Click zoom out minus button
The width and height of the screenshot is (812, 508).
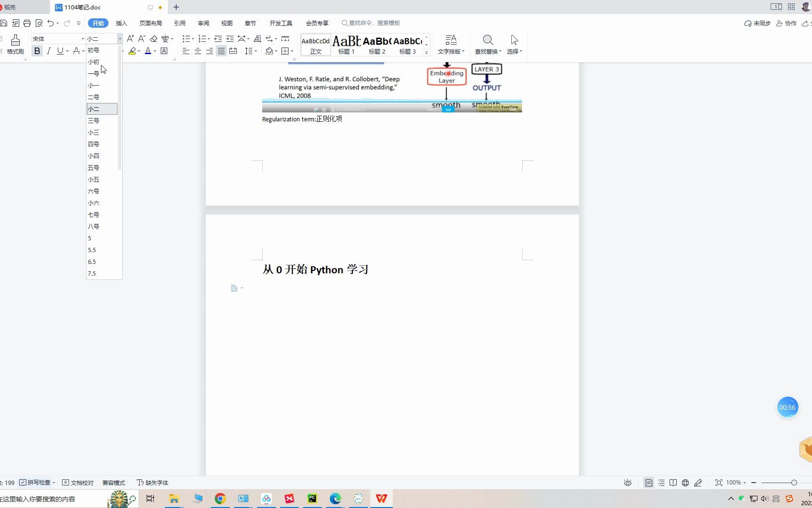pos(754,483)
